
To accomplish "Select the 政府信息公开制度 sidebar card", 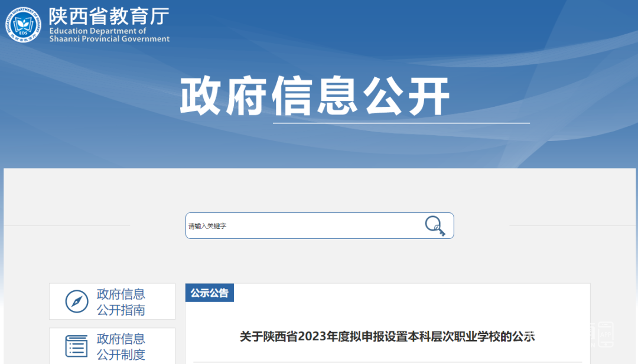I will (112, 346).
